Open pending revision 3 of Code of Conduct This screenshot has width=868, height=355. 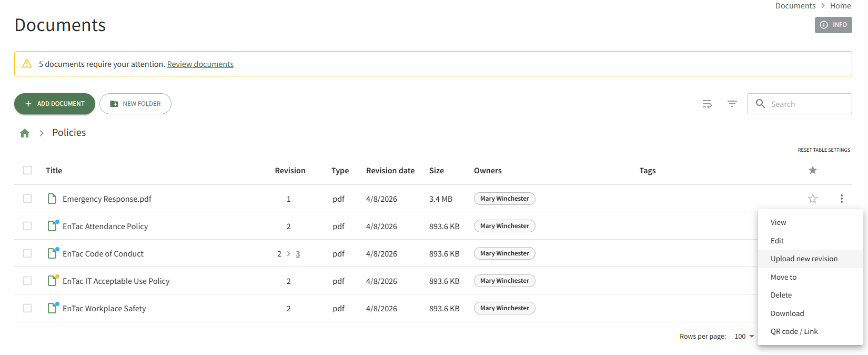tap(298, 254)
